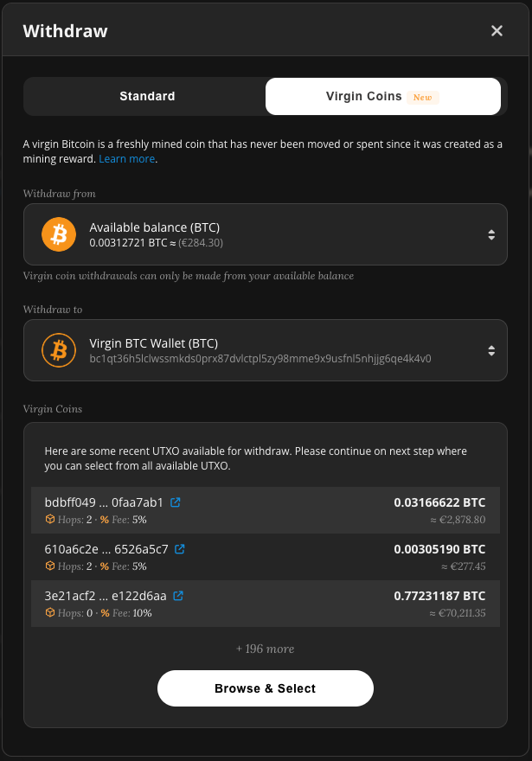Follow the Learn more link

click(126, 159)
